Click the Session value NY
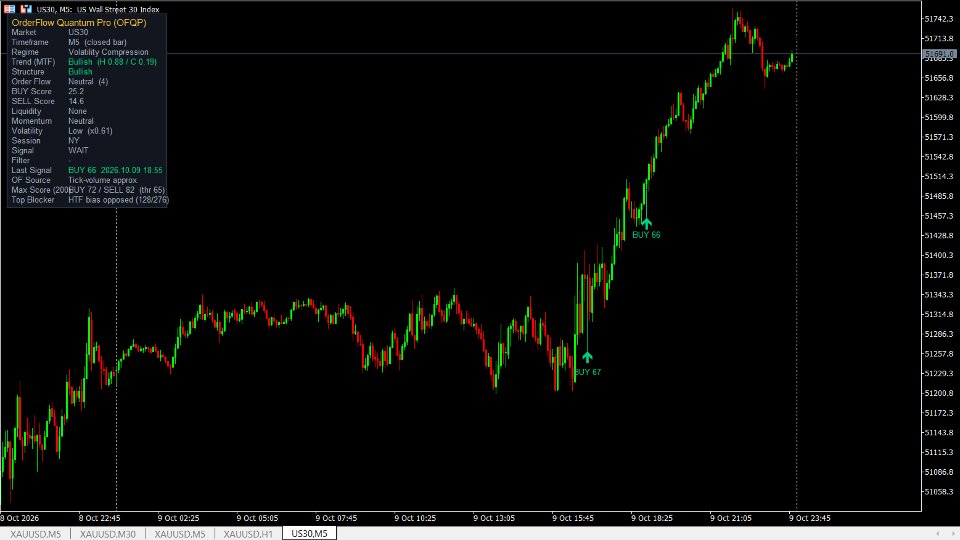 (x=73, y=140)
